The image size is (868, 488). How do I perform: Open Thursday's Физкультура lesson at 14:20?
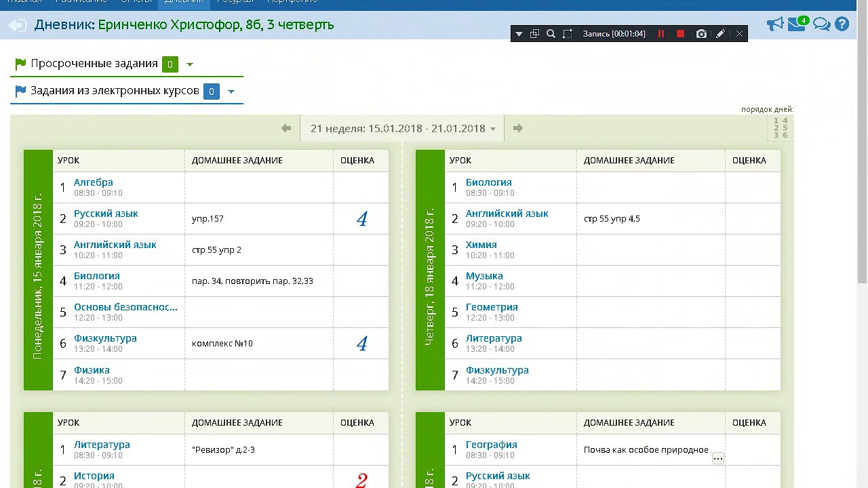pos(497,370)
